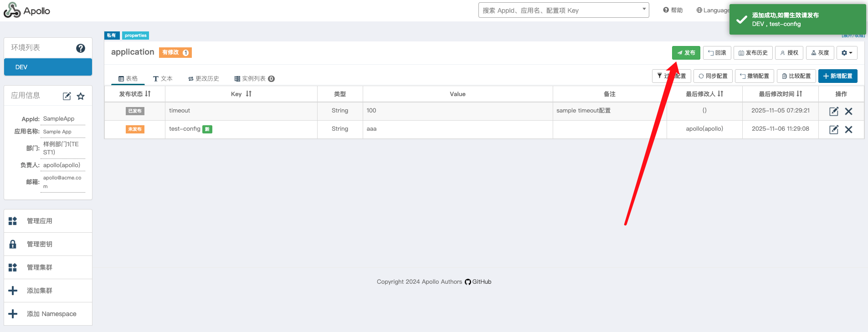The image size is (868, 332).
Task: Click SampleApp AppId value
Action: point(59,119)
